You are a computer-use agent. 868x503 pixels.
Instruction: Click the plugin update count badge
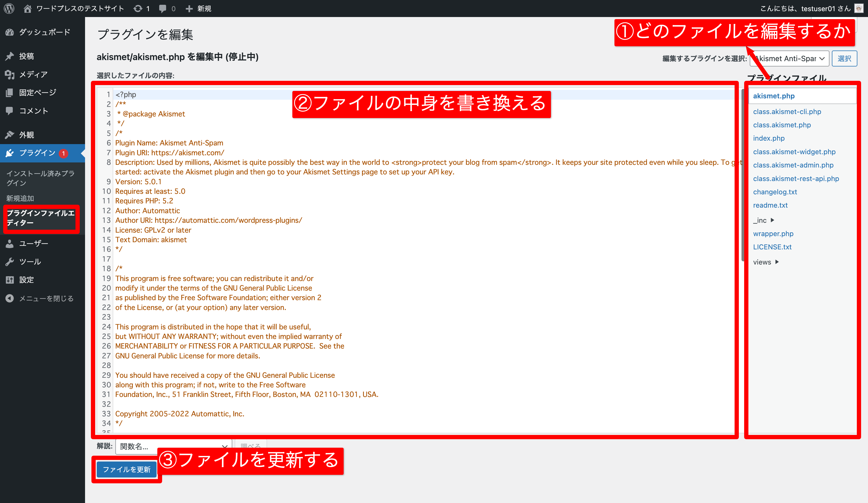coord(63,153)
